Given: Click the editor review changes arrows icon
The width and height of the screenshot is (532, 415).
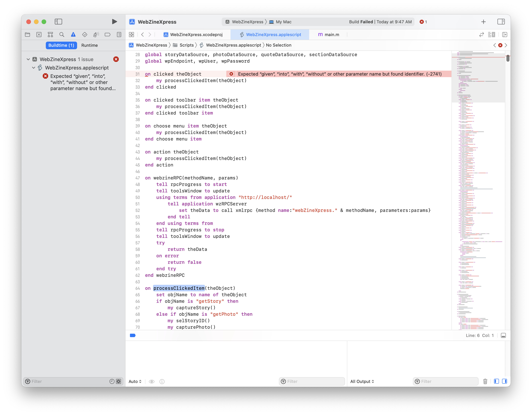Looking at the screenshot, I should [482, 35].
